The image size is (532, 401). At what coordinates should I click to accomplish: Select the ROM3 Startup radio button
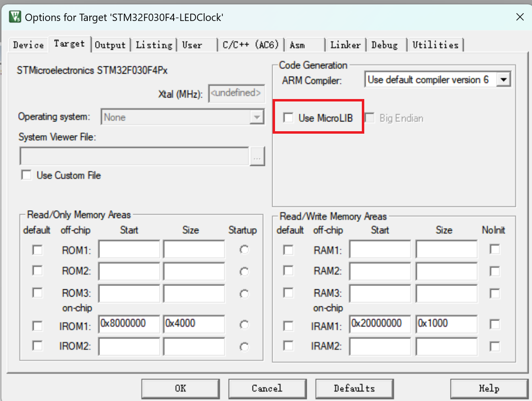point(244,294)
